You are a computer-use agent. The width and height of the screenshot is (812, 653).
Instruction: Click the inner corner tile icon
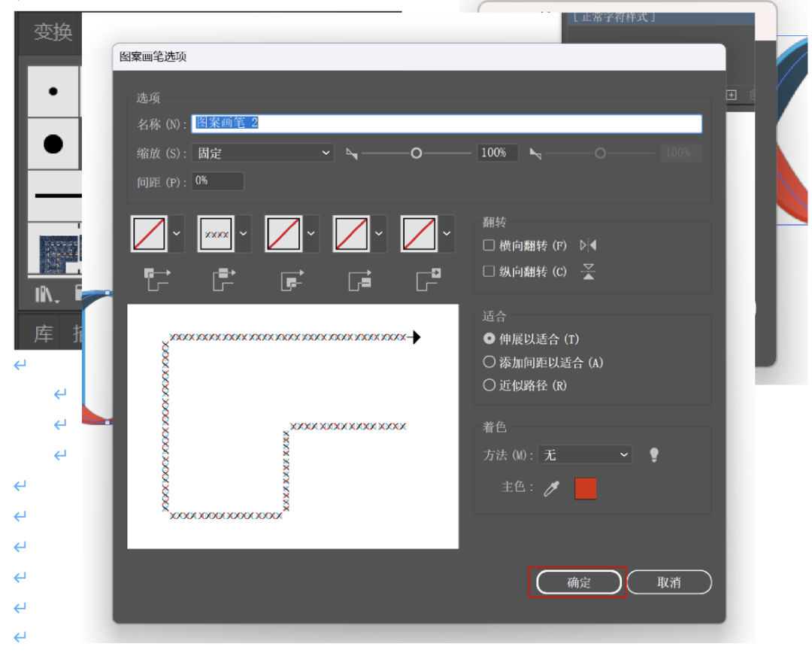click(292, 281)
